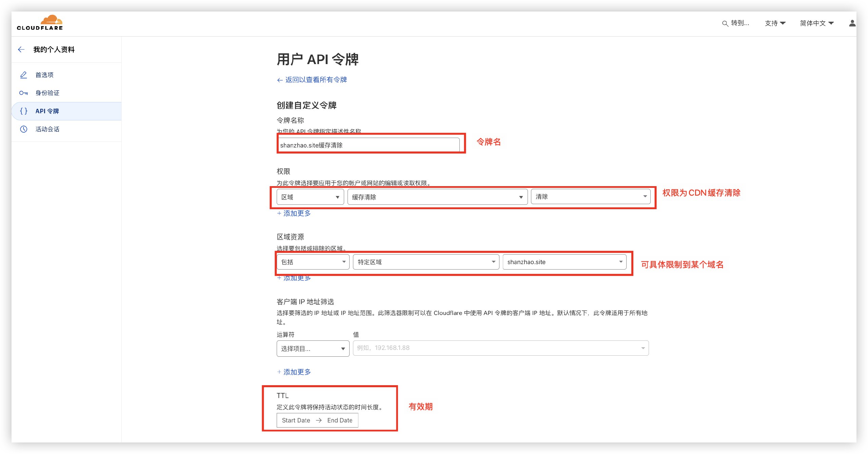This screenshot has width=868, height=454.
Task: Click the 用户 API 令牌 page title
Action: tap(318, 59)
